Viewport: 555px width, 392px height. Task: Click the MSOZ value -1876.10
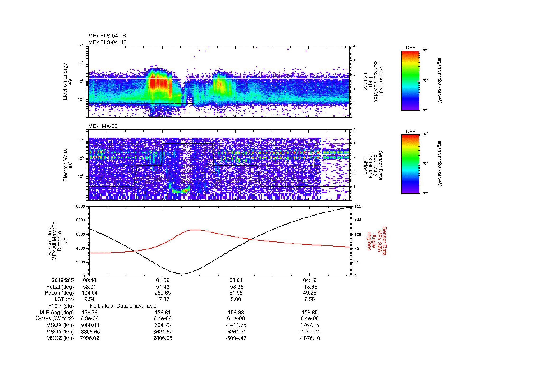310,338
